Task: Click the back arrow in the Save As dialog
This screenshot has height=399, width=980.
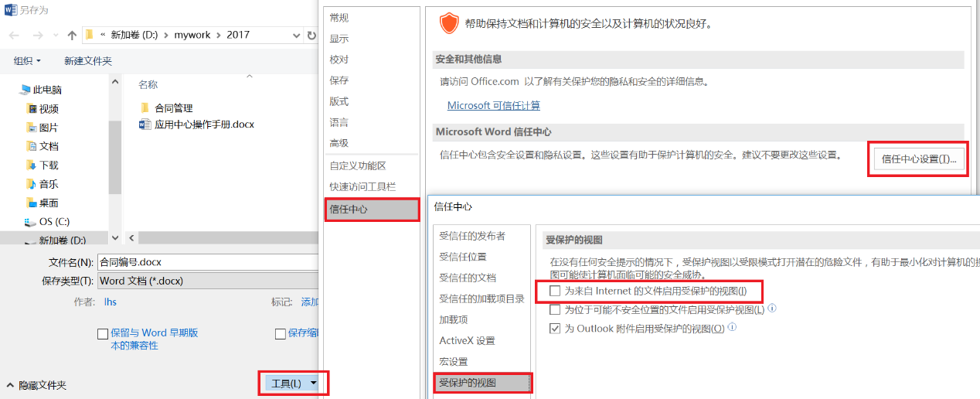Action: point(15,36)
